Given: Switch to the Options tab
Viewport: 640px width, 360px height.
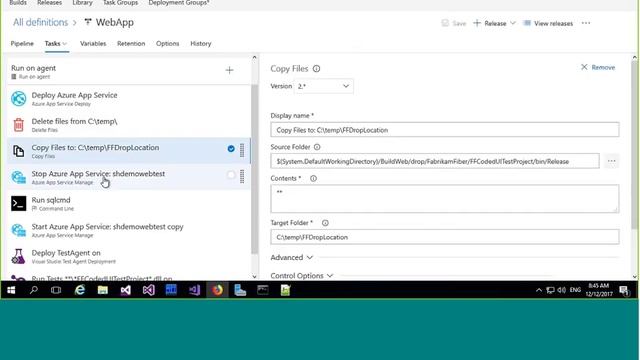Looking at the screenshot, I should coord(167,44).
